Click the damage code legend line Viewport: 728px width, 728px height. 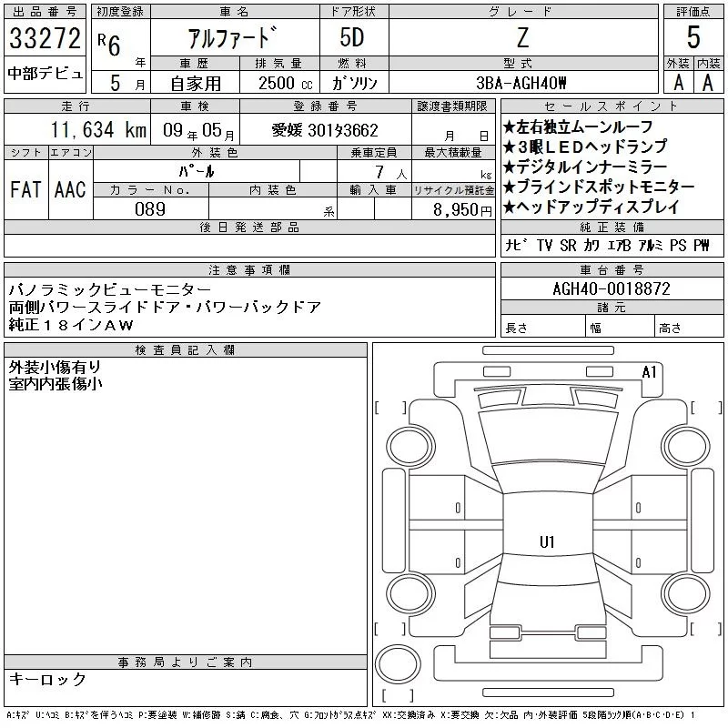coord(350,715)
